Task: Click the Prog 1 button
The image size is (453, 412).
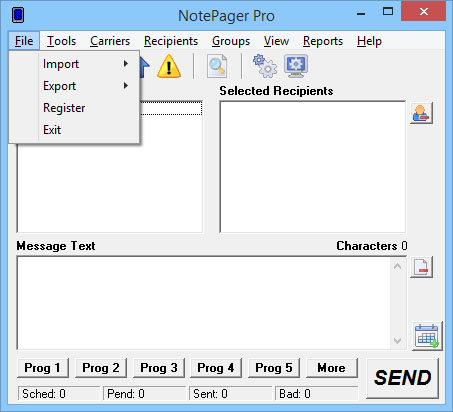Action: click(43, 368)
